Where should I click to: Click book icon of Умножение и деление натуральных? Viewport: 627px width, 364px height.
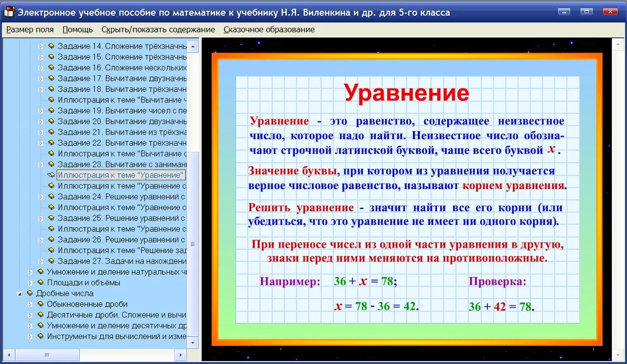(x=40, y=272)
